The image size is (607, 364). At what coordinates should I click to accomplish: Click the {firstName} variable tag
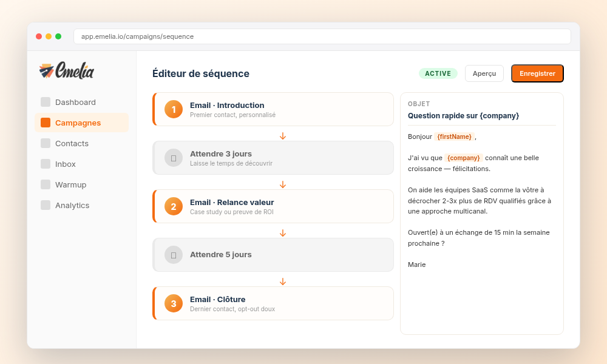click(x=454, y=136)
